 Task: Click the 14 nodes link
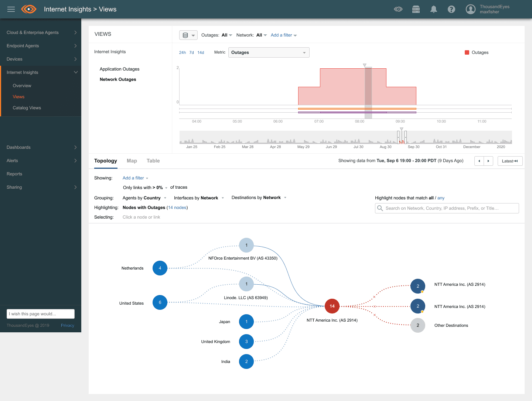tap(177, 208)
